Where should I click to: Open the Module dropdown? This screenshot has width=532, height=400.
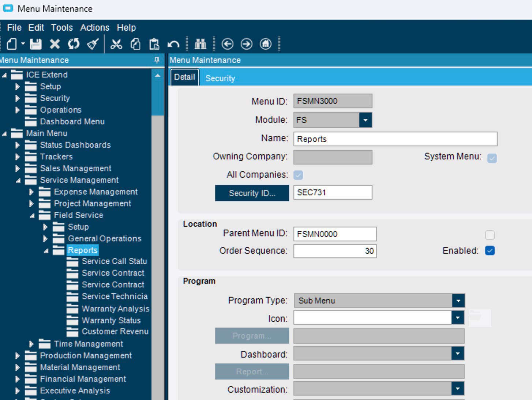tap(365, 120)
